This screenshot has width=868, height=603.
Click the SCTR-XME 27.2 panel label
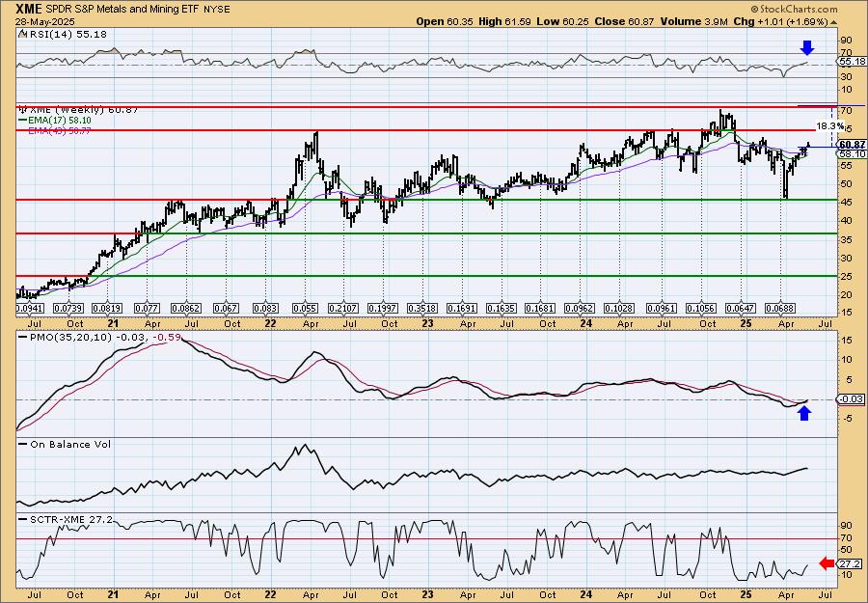[x=70, y=519]
